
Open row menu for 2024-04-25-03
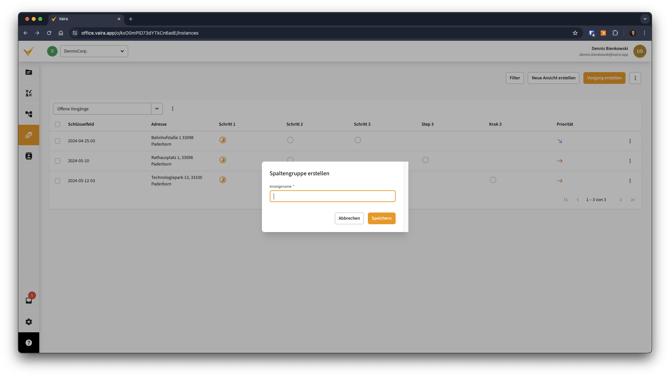pos(630,141)
